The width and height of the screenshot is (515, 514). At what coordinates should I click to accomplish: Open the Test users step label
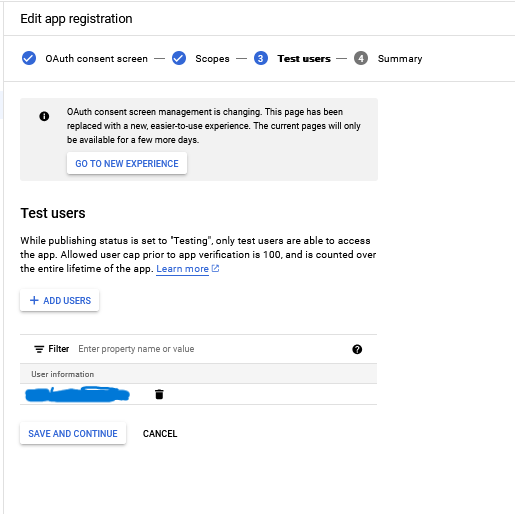pos(304,59)
